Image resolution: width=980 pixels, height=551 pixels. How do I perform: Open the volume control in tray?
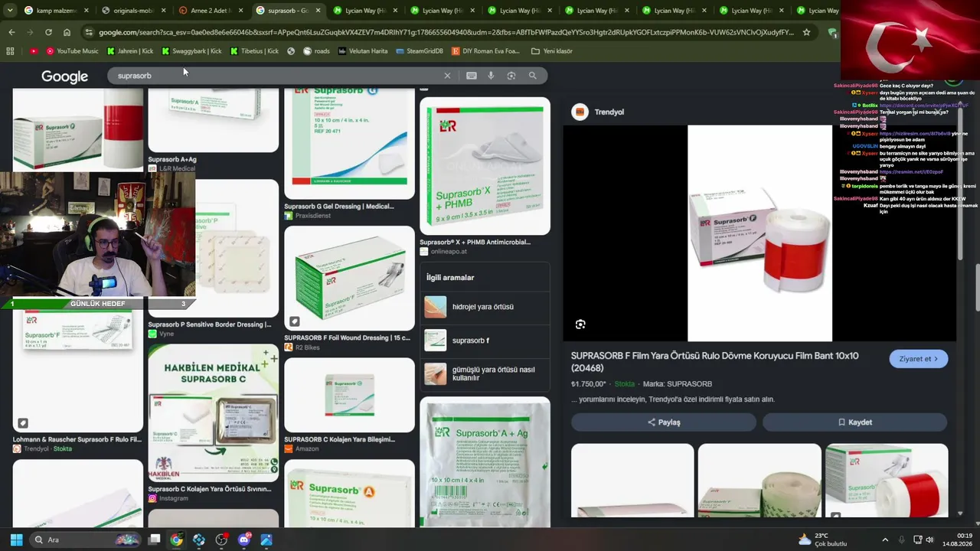coord(930,540)
